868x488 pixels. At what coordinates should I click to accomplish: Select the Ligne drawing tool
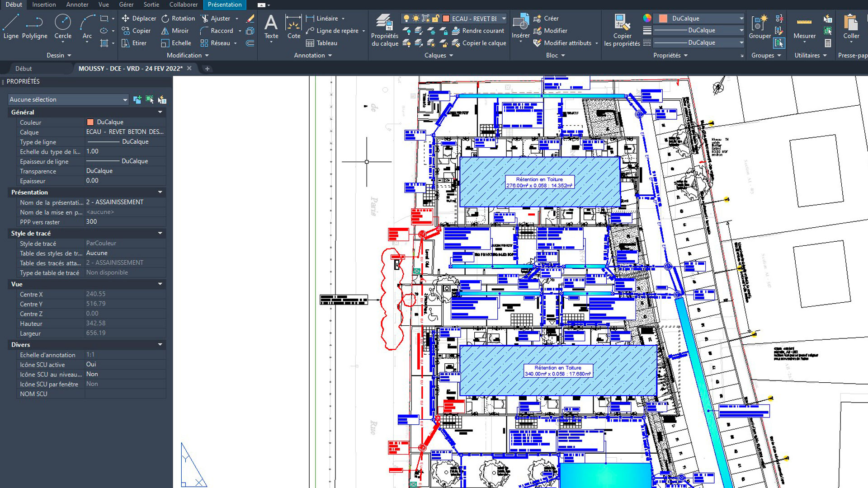point(11,26)
